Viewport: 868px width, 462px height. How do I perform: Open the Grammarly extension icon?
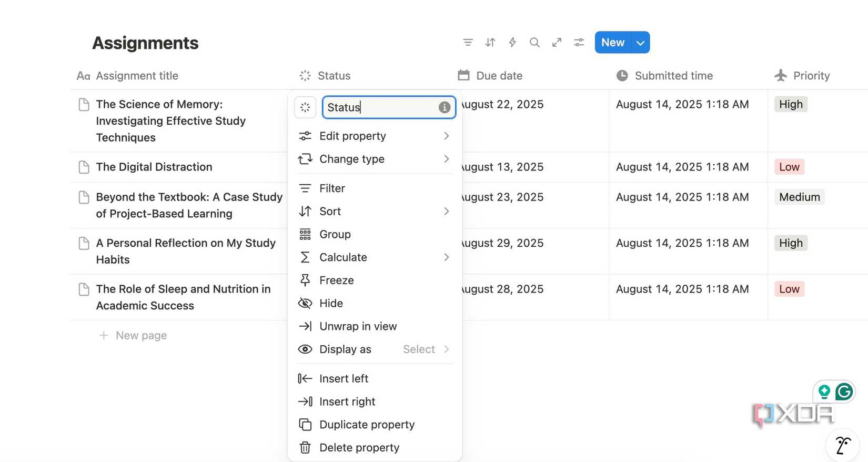tap(844, 391)
